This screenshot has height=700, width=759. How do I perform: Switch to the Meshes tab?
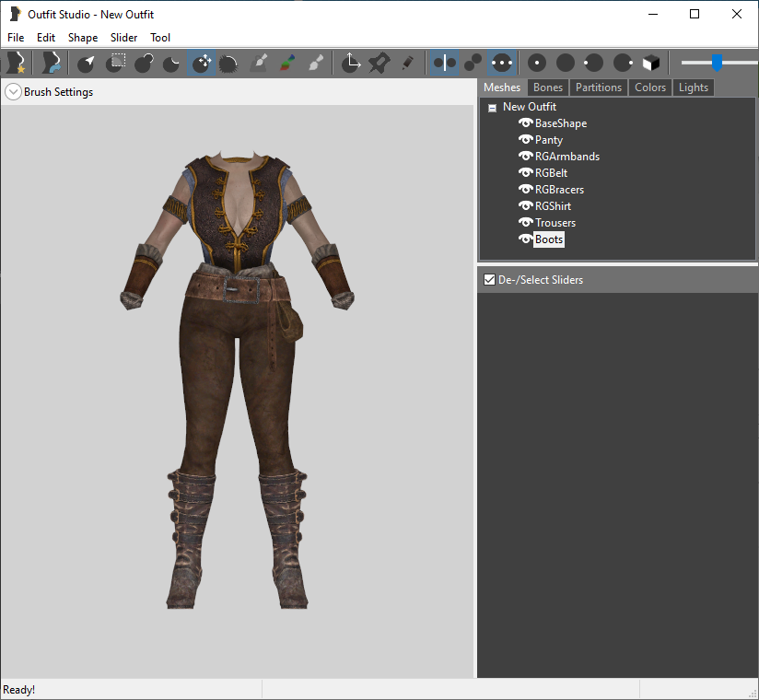click(x=502, y=87)
